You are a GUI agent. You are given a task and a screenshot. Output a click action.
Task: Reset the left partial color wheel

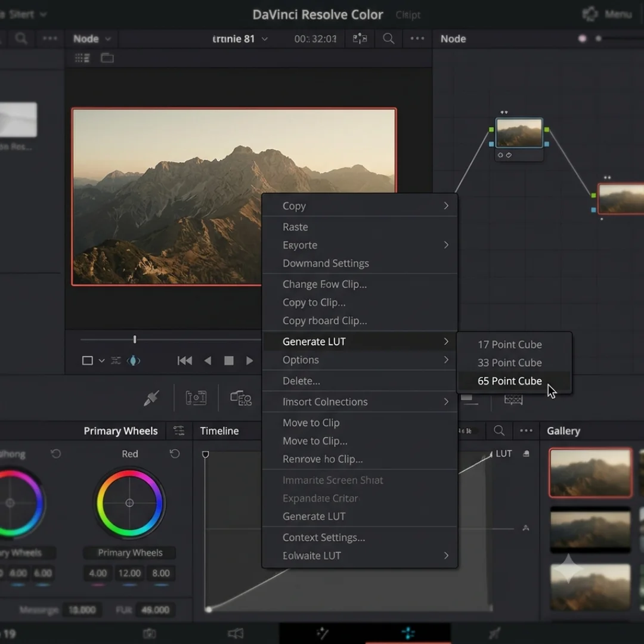(x=56, y=453)
